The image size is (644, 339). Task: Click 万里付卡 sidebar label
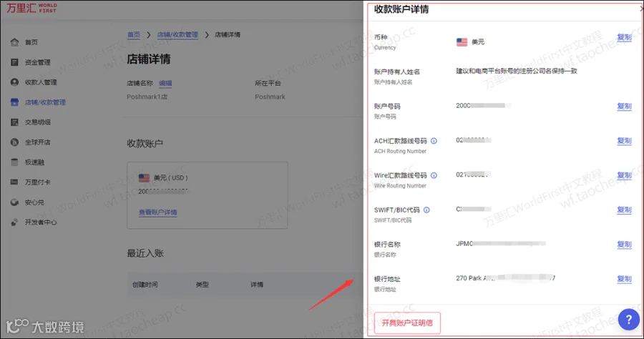click(37, 182)
